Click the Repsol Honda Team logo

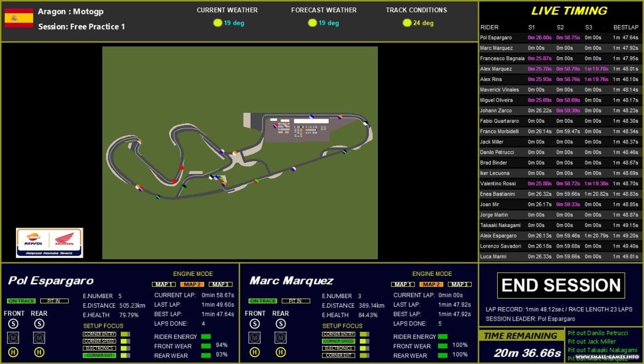click(49, 243)
